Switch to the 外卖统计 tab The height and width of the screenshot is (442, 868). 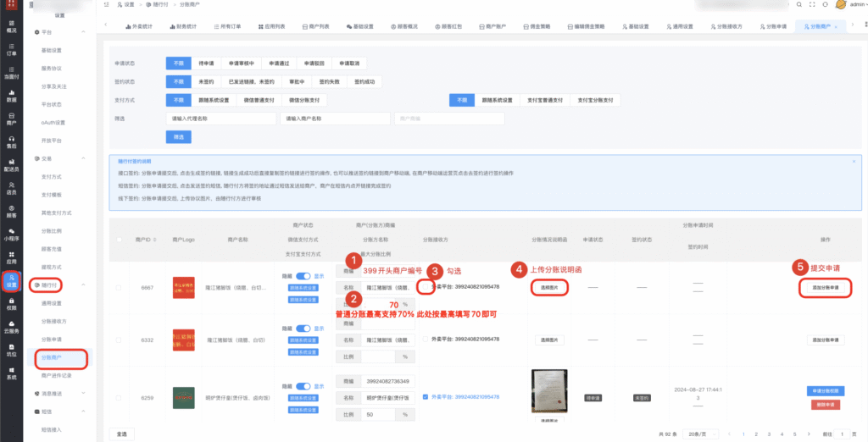(139, 26)
